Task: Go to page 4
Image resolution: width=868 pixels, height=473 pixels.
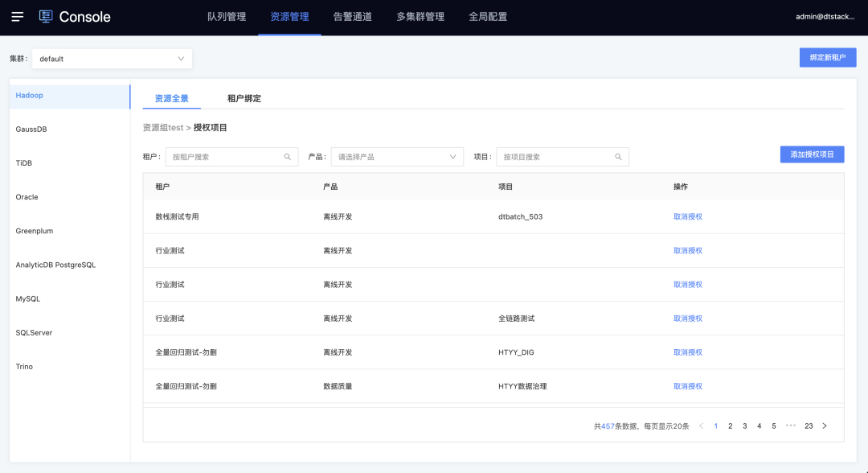Action: click(759, 426)
